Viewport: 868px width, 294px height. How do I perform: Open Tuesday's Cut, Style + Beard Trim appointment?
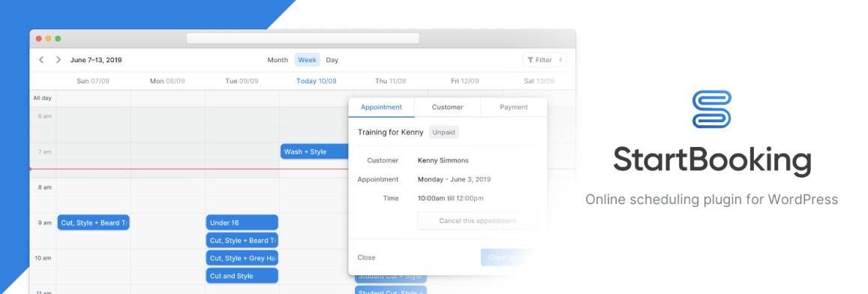coord(242,240)
